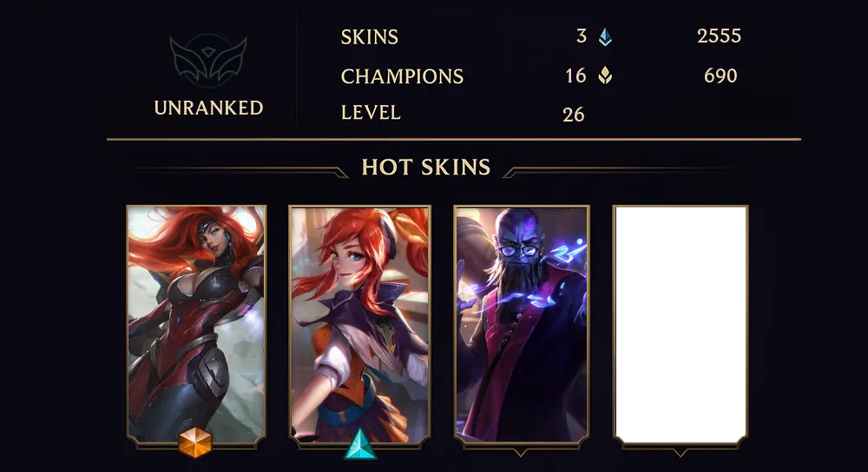868x472 pixels.
Task: Click the level value 26
Action: click(574, 115)
